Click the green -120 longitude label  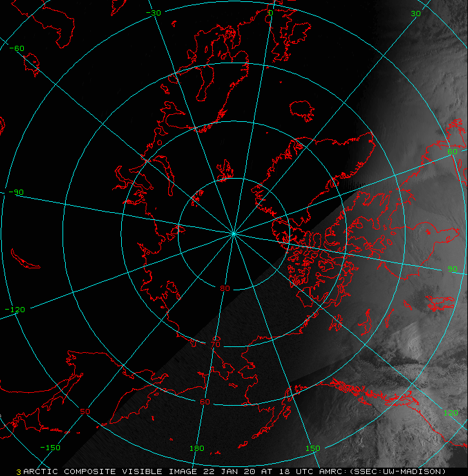click(15, 310)
